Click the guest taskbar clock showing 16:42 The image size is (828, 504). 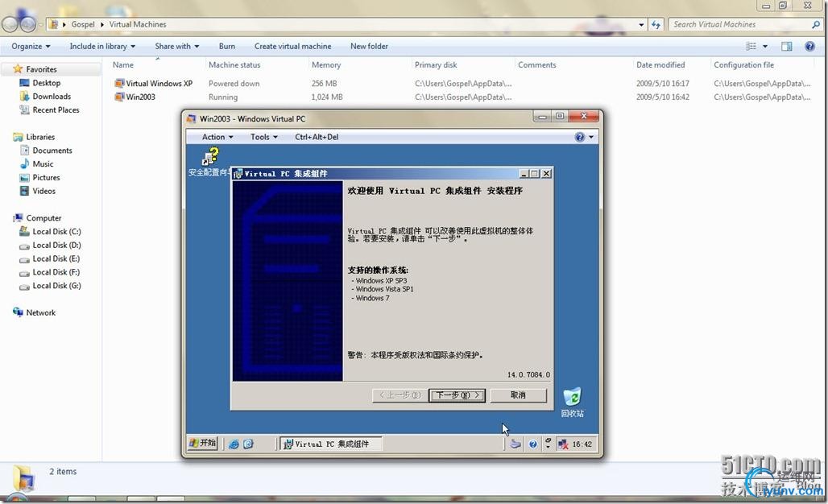582,444
